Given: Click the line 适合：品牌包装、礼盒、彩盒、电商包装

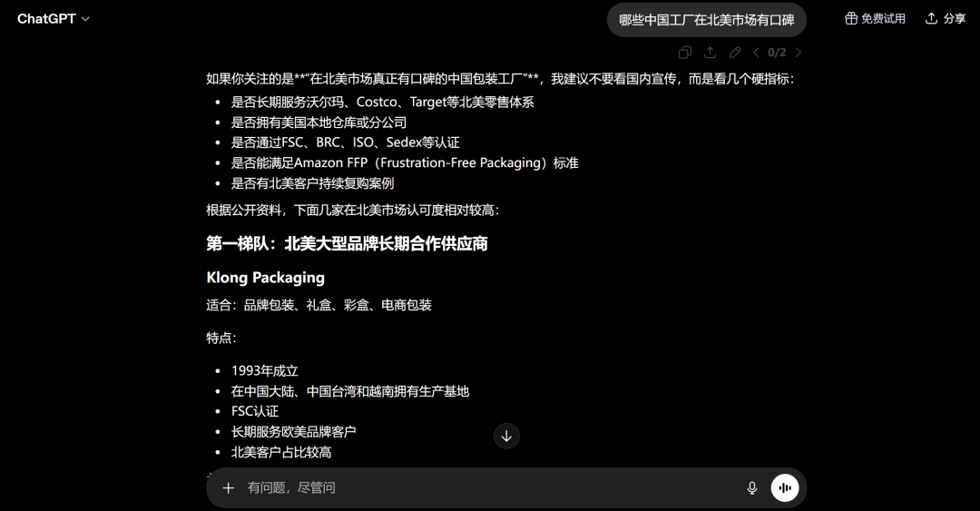Looking at the screenshot, I should 318,305.
